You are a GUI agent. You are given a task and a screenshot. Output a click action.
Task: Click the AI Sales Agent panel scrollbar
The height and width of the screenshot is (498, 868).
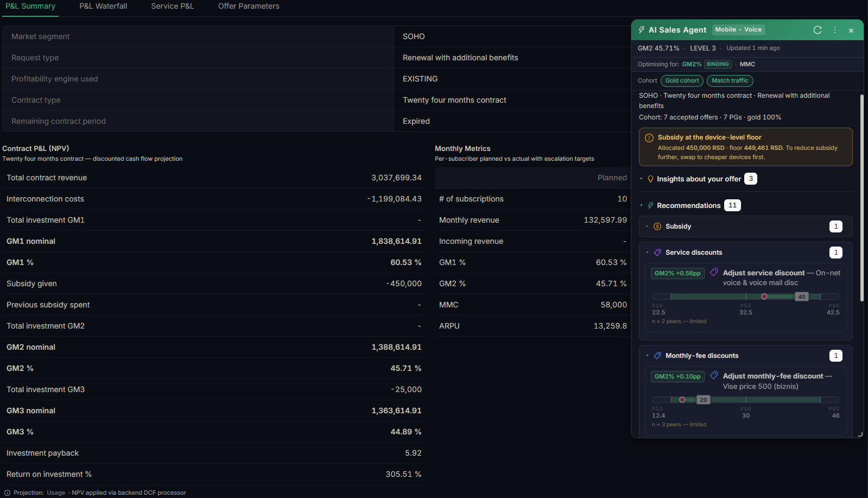pyautogui.click(x=861, y=198)
